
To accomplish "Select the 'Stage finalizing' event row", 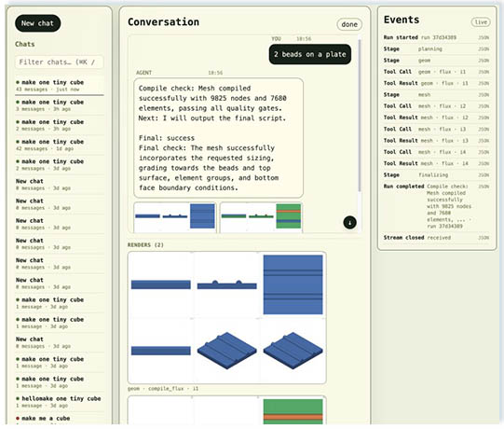I will pyautogui.click(x=436, y=175).
